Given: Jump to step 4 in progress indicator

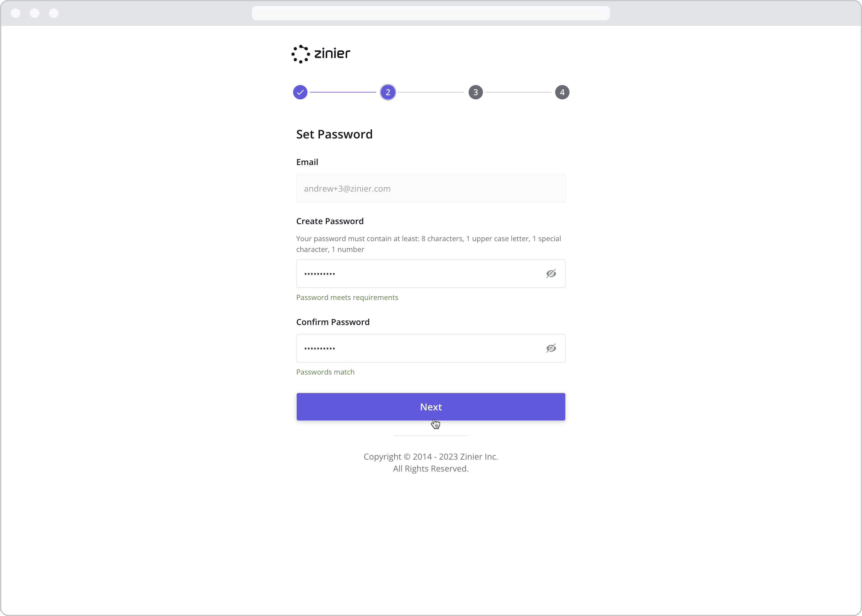Looking at the screenshot, I should tap(562, 92).
